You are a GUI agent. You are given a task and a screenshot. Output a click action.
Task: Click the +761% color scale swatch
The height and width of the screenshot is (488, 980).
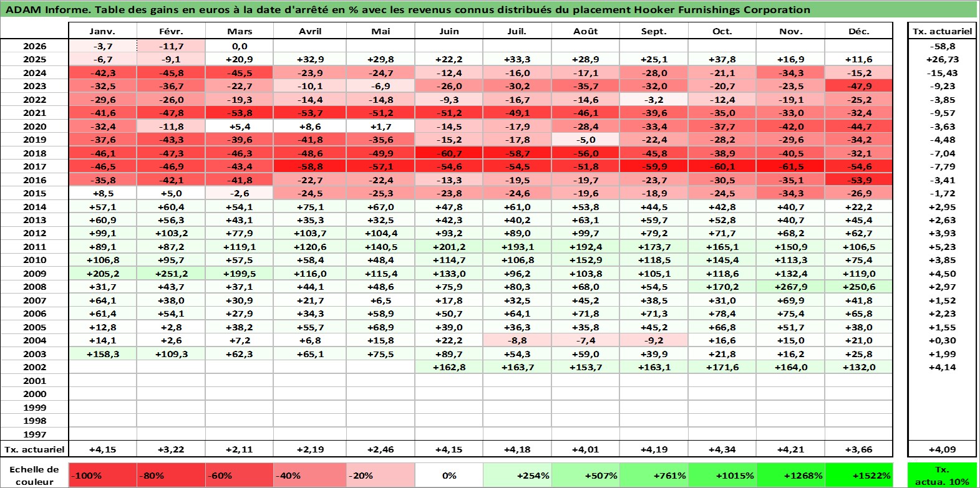(x=654, y=475)
